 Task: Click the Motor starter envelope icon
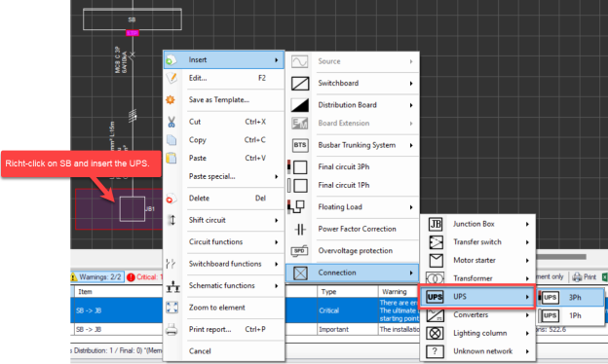pos(436,260)
